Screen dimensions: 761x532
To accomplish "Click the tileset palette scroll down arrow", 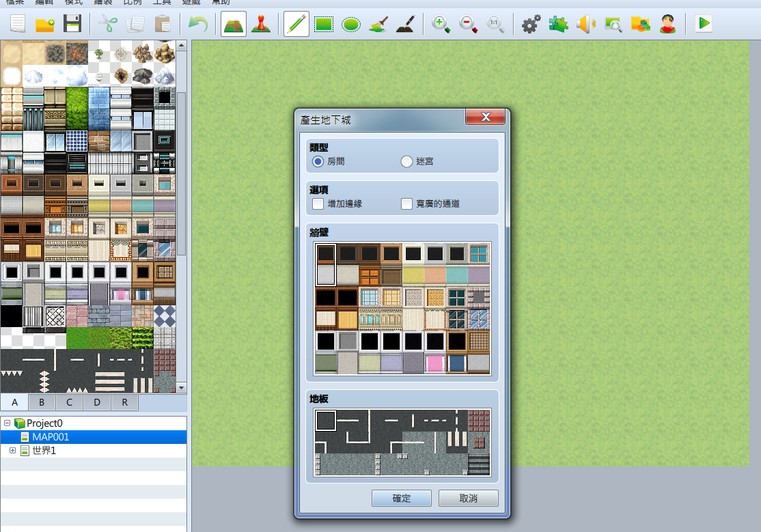I will tap(181, 388).
